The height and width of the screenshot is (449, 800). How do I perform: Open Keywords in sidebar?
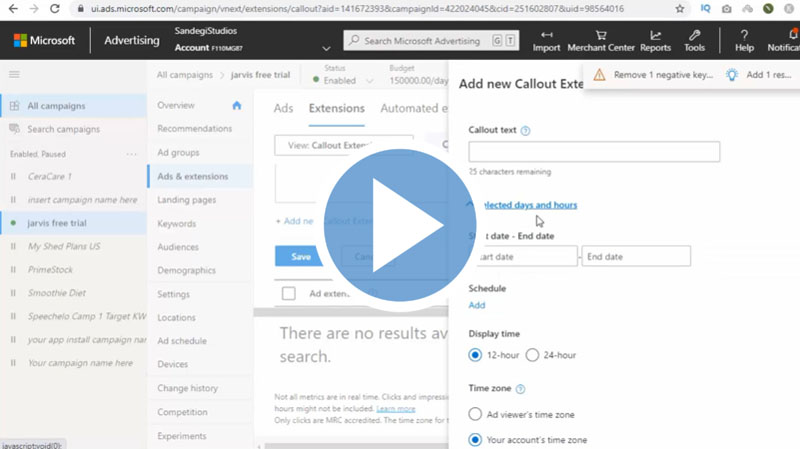pyautogui.click(x=177, y=223)
